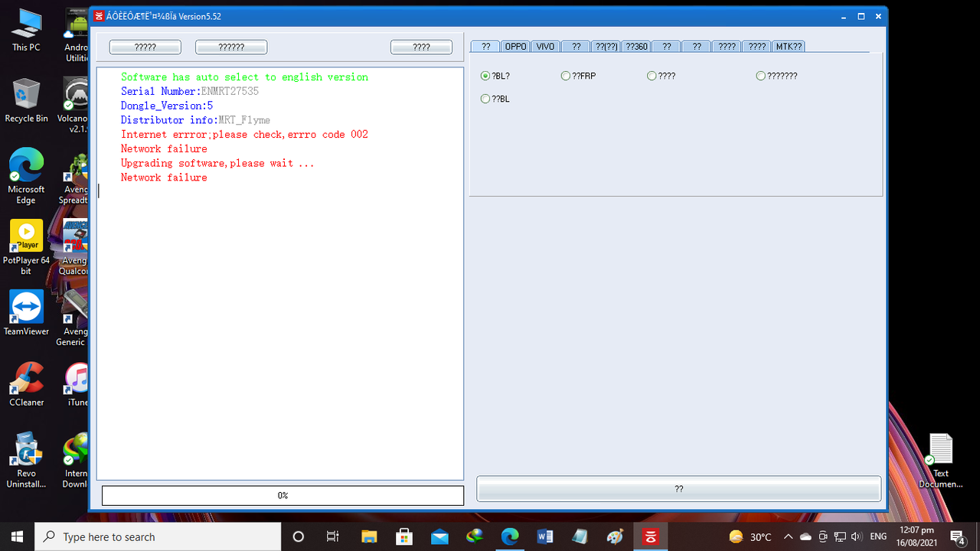Open the Mail app in the taskbar
980x551 pixels.
point(439,536)
